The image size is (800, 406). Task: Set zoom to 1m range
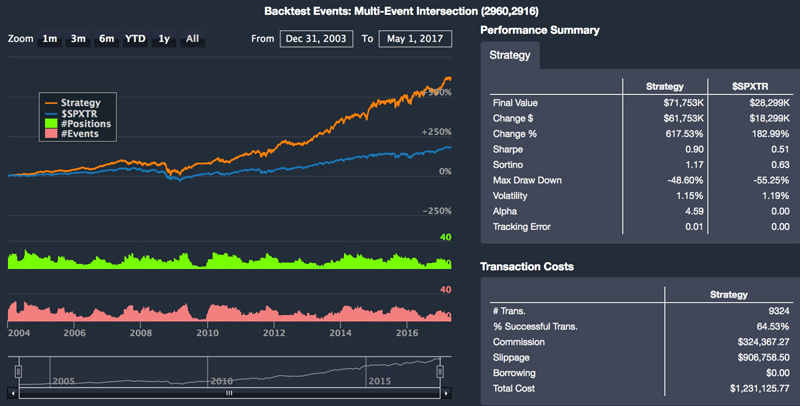pos(50,39)
